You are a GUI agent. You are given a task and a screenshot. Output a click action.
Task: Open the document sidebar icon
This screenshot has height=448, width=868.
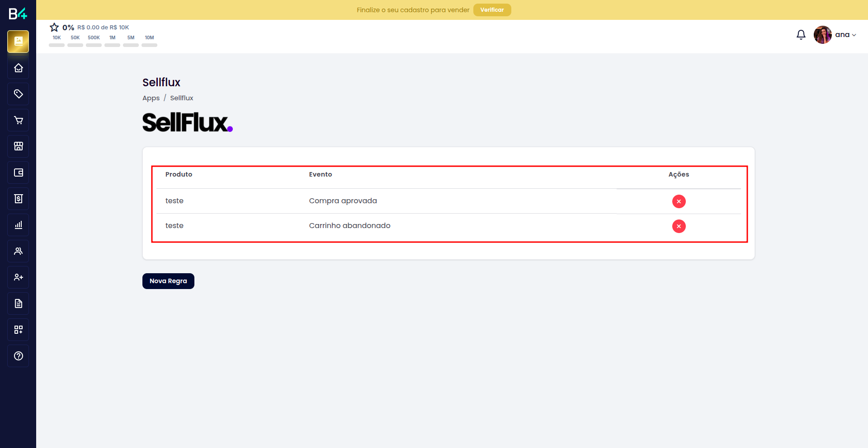click(18, 303)
